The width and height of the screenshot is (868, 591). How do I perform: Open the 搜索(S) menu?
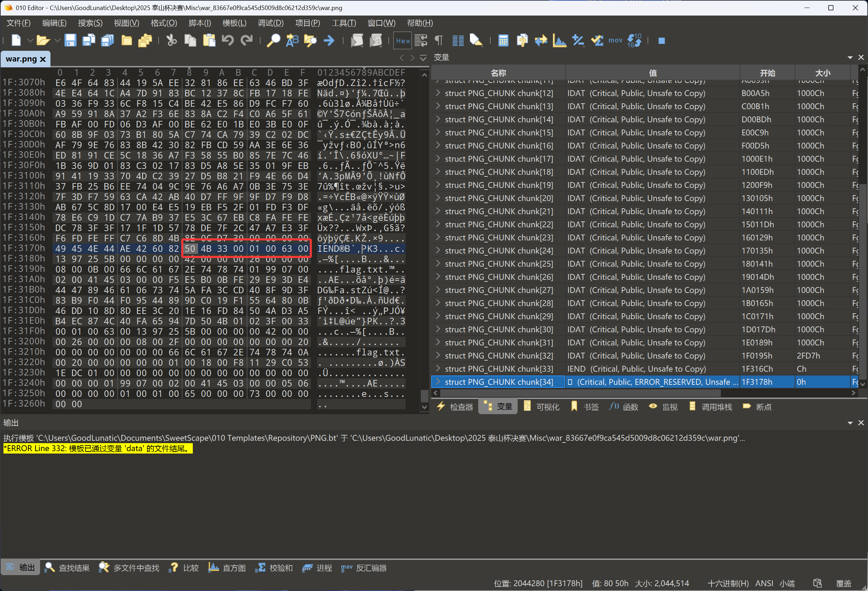(x=90, y=23)
